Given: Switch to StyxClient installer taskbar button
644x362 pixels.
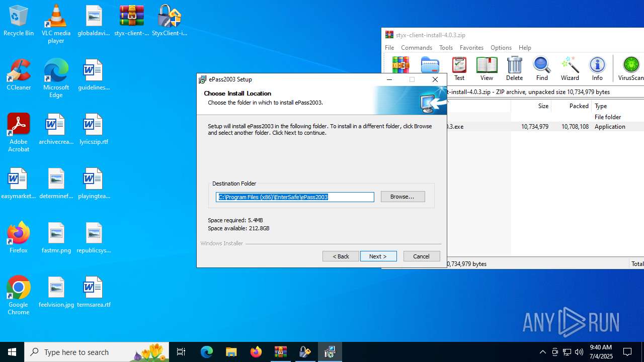Looking at the screenshot, I should (x=305, y=352).
